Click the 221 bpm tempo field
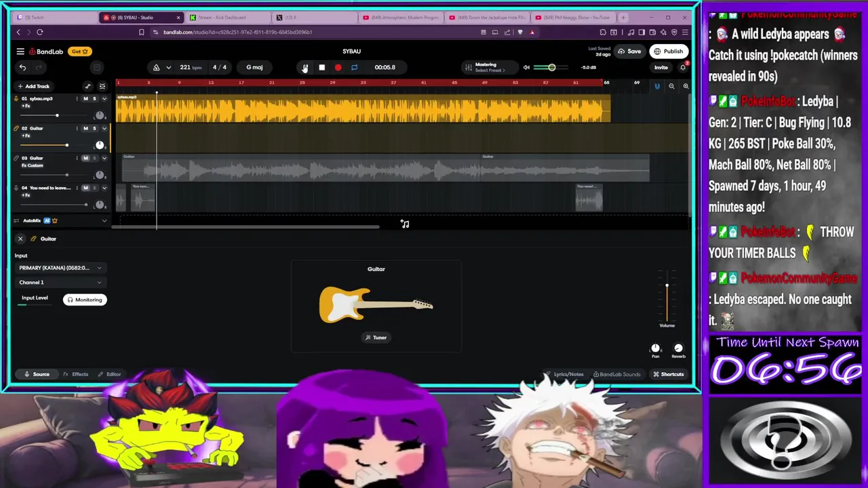The width and height of the screenshot is (868, 488). (x=191, y=67)
